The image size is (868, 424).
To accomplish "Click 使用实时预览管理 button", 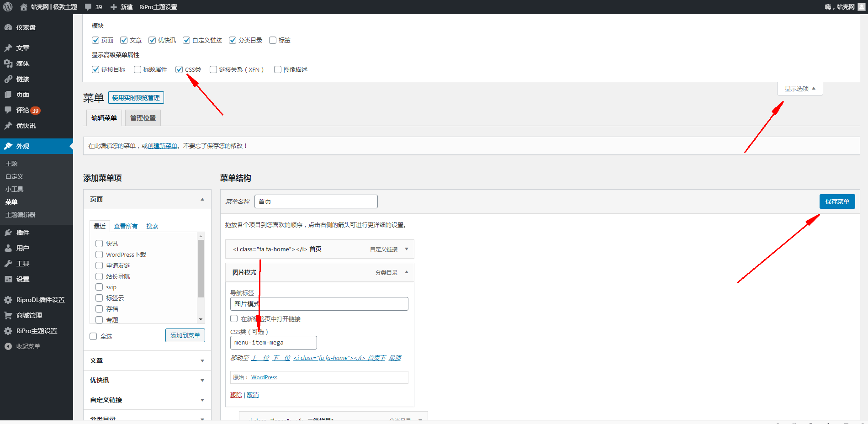I will pyautogui.click(x=136, y=98).
